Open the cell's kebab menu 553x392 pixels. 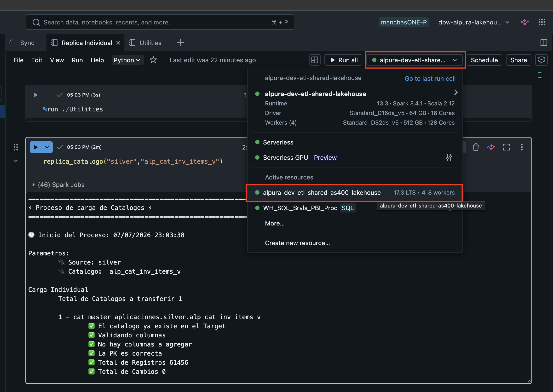tap(522, 147)
